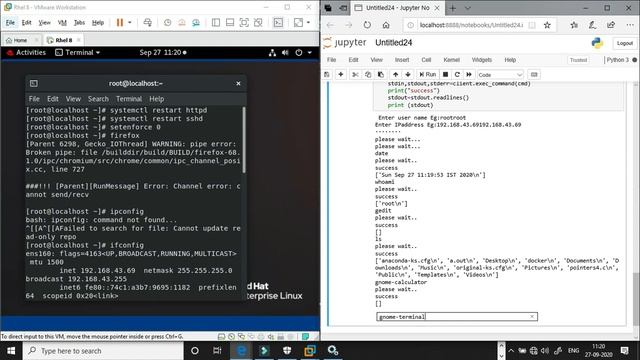
Task: Restart kernel and rerun notebook icon
Action: point(469,74)
